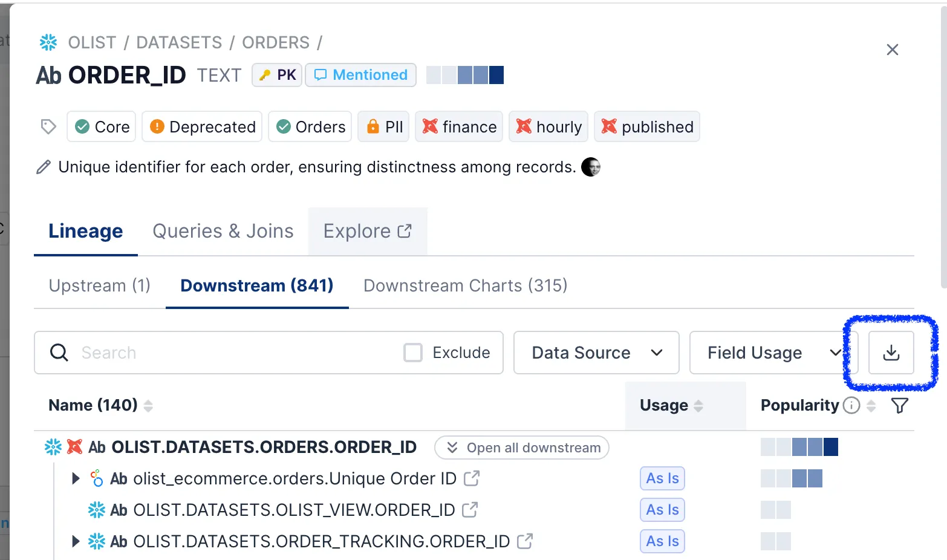This screenshot has height=560, width=947.
Task: Open the Data Source dropdown
Action: [596, 353]
